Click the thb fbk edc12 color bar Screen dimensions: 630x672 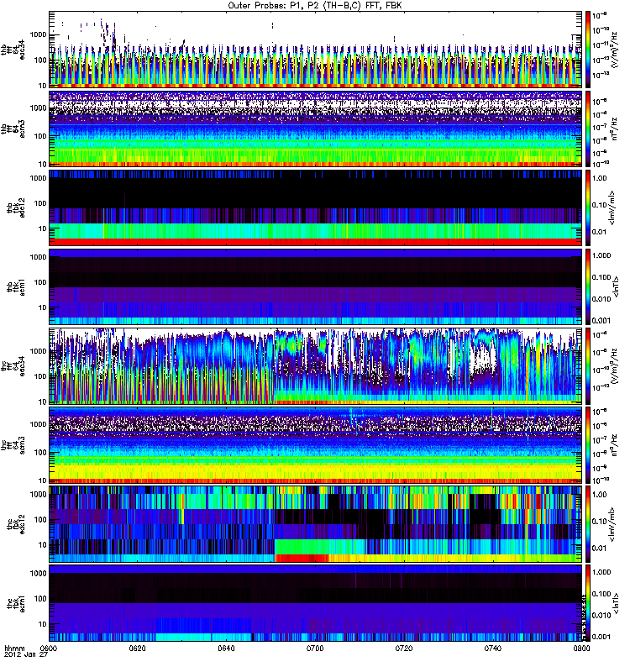tap(588, 207)
